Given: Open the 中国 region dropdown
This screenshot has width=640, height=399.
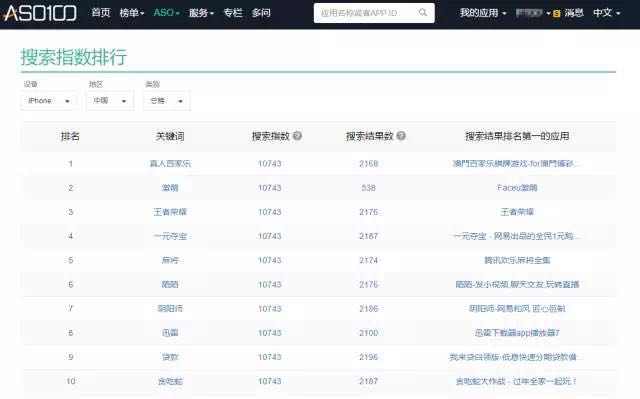Looking at the screenshot, I should (110, 101).
